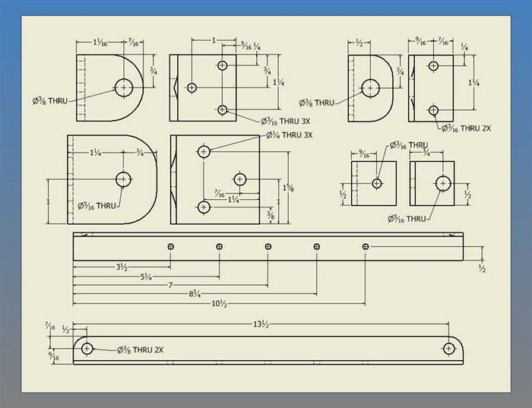Select the middle hole of the five-hole bar
The image size is (532, 408).
[268, 246]
